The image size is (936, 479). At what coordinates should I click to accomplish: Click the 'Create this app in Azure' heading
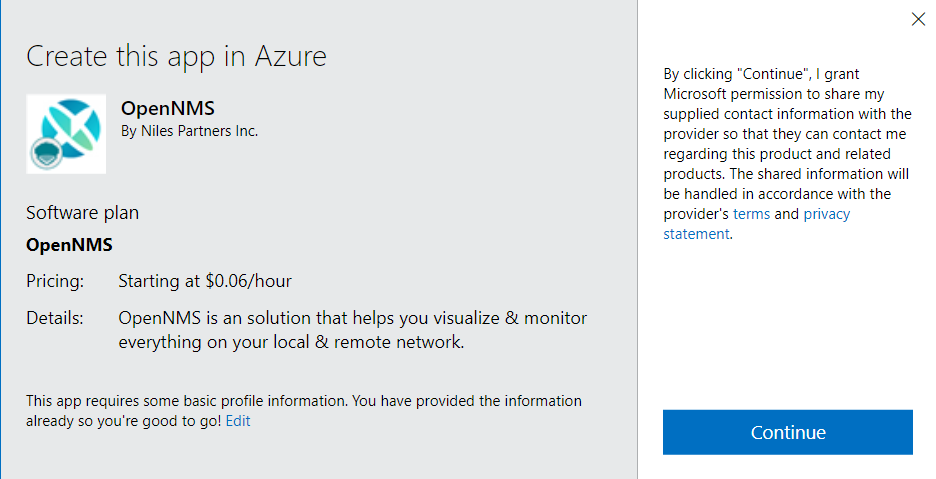[x=176, y=56]
